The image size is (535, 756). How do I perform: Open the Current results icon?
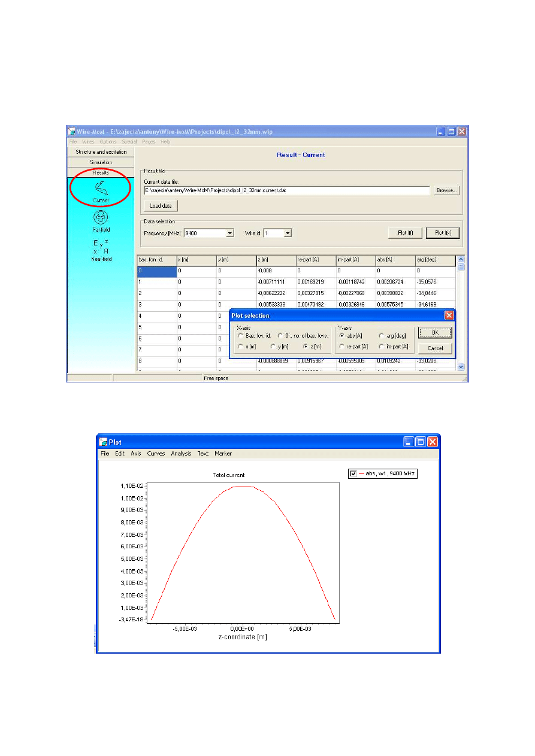[x=101, y=189]
